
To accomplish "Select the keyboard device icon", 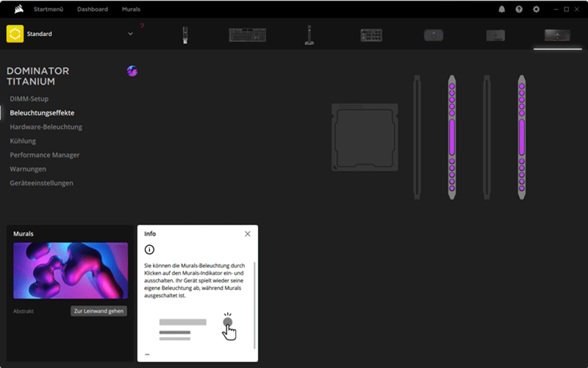I will point(248,35).
